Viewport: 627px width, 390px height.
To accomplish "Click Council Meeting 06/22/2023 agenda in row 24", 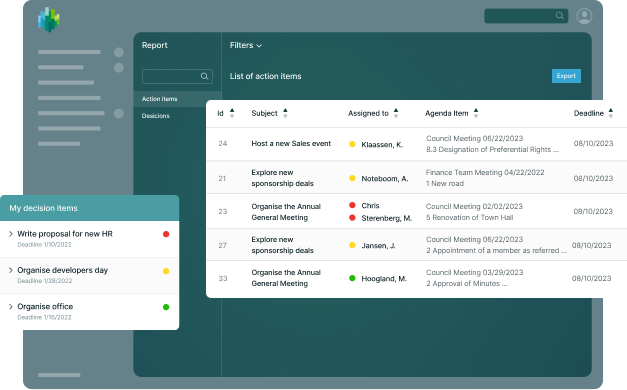I will 474,138.
